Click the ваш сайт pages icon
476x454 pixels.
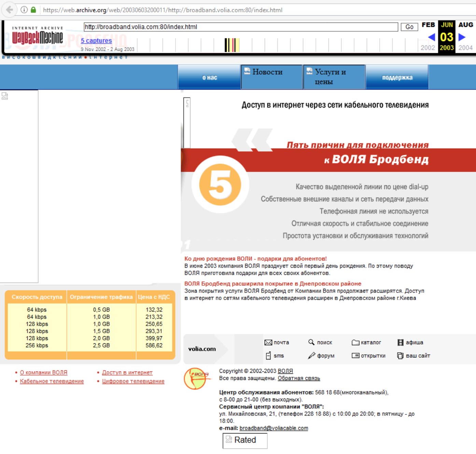point(401,356)
